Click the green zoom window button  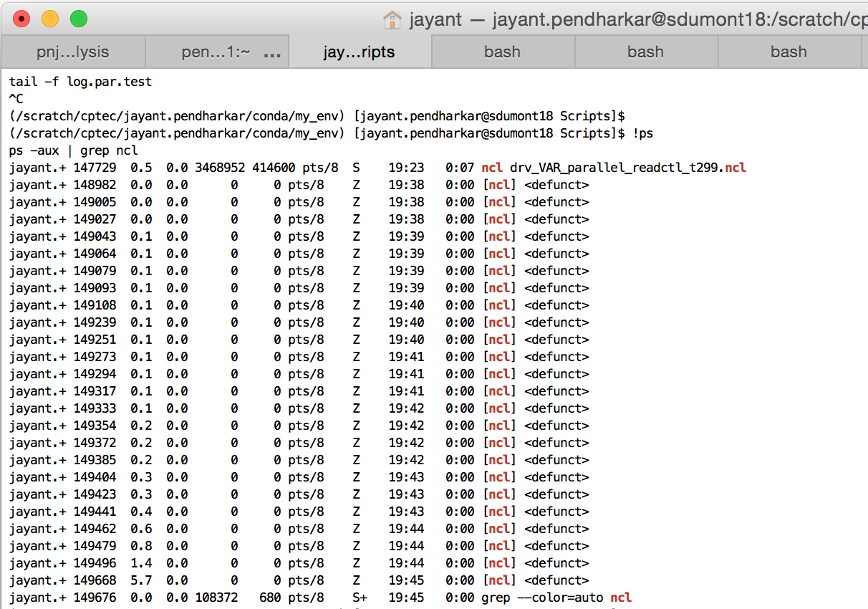tap(79, 19)
